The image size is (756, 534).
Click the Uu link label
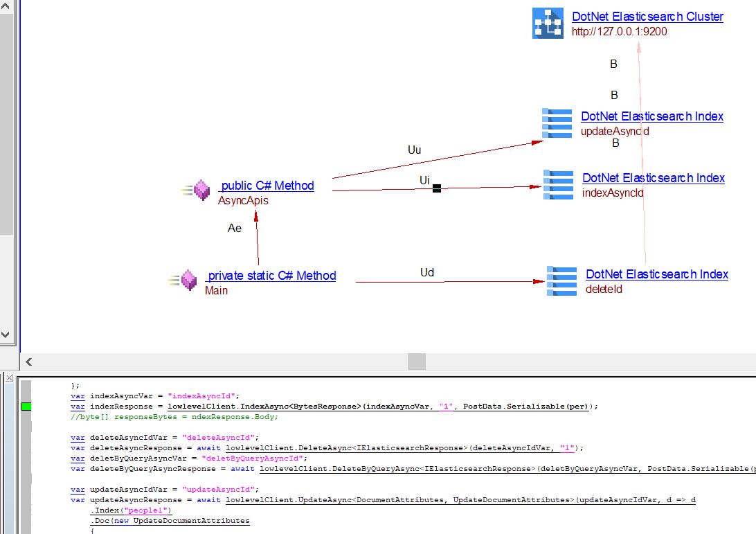(x=414, y=150)
